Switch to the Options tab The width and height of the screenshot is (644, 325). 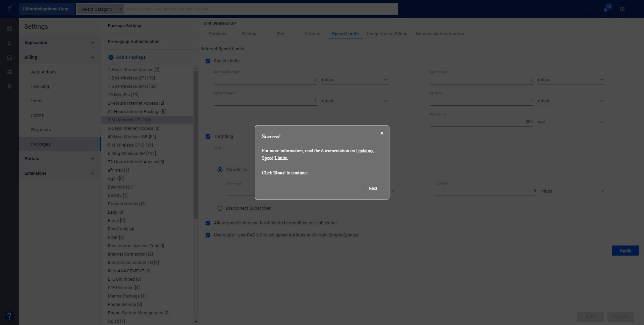[x=312, y=34]
